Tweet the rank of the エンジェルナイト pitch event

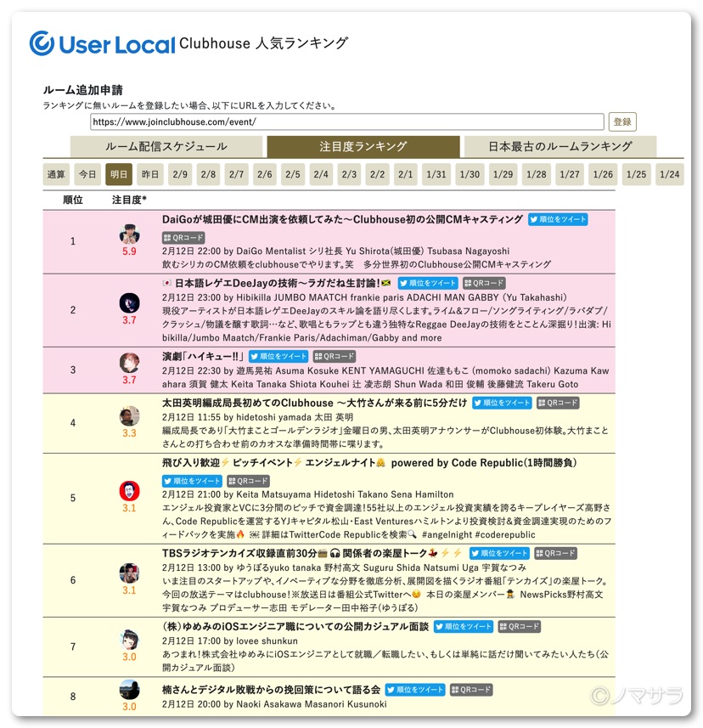click(x=192, y=481)
